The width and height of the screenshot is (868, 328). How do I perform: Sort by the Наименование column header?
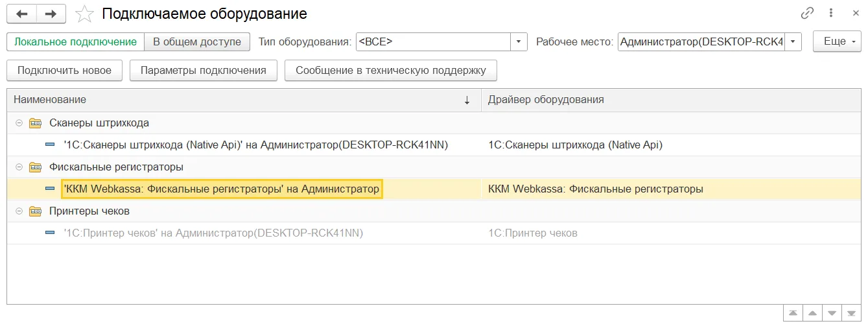(x=244, y=100)
